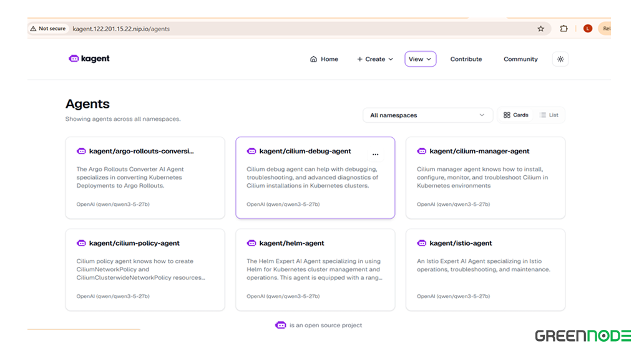Image resolution: width=644 pixels, height=361 pixels.
Task: Open the All namespaces dropdown
Action: [427, 115]
